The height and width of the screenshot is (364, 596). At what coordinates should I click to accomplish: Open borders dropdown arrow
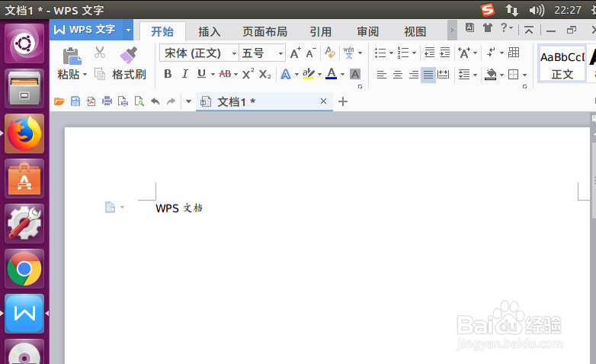(524, 75)
